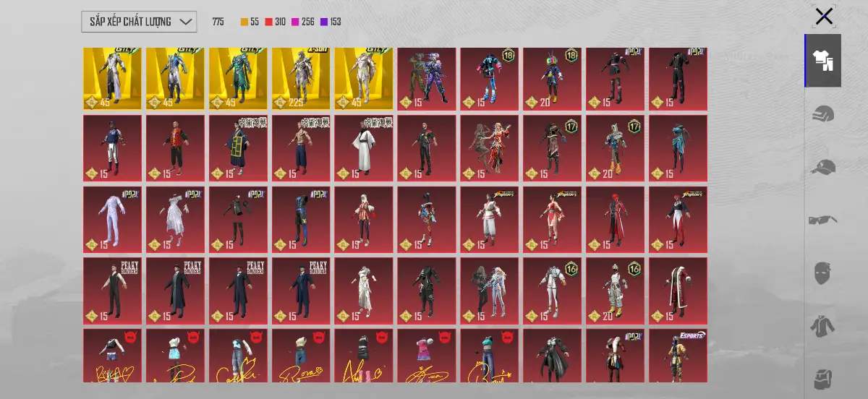Open the jacket category in sidebar
This screenshot has width=868, height=399.
tap(823, 326)
